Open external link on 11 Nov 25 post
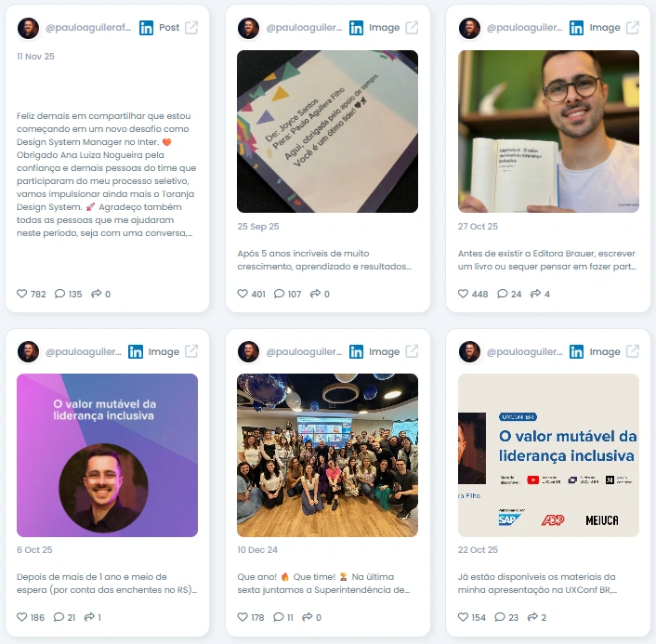Image resolution: width=656 pixels, height=644 pixels. coord(191,28)
